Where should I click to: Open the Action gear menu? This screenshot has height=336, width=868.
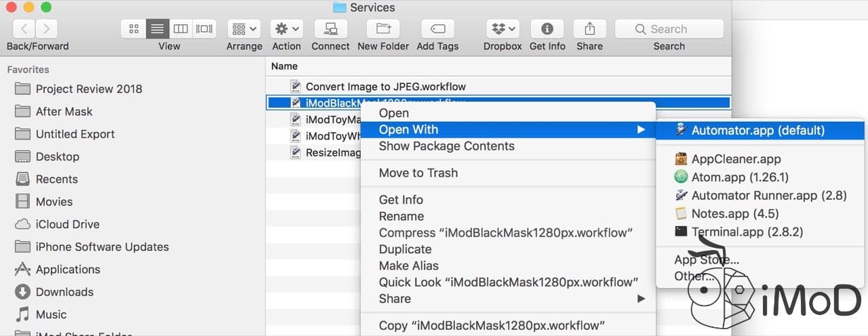pos(286,28)
